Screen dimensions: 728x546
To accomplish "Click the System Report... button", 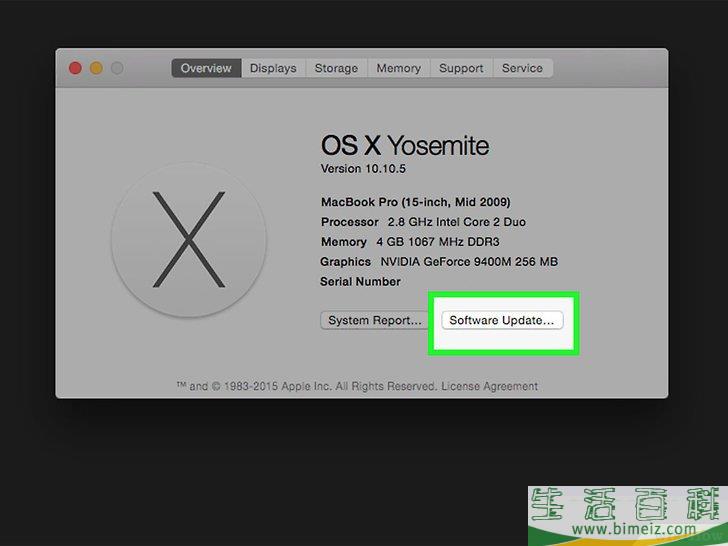I will point(374,320).
